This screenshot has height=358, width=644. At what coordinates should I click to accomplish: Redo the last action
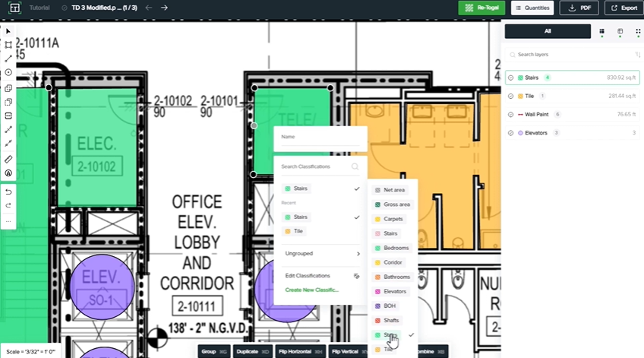8,205
